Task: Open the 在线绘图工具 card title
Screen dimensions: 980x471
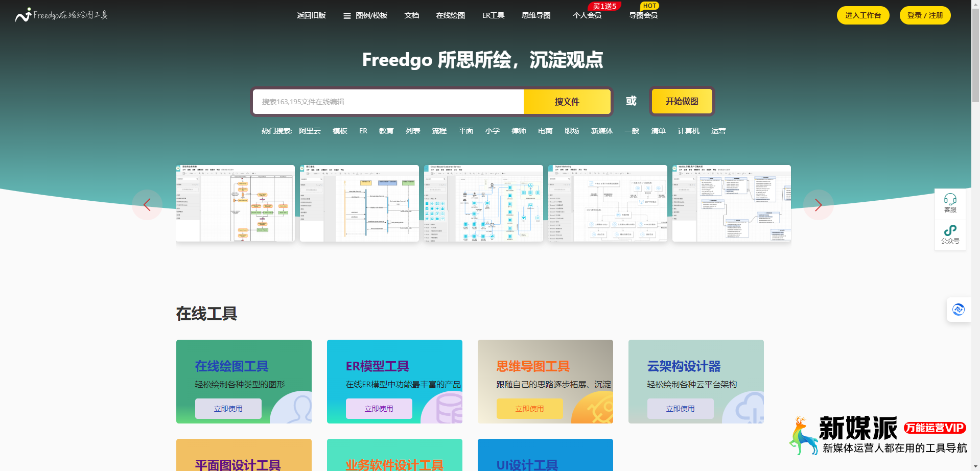Action: (x=231, y=366)
